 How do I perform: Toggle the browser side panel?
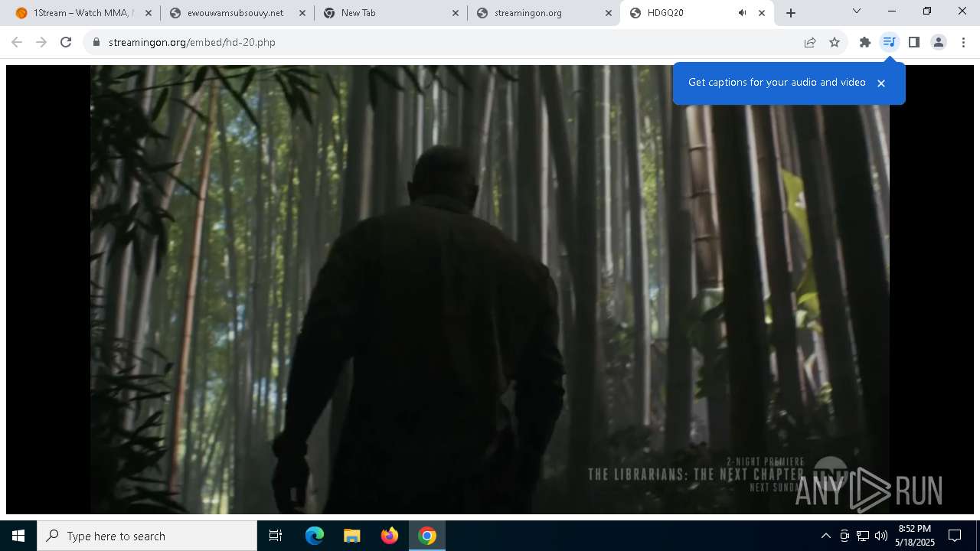tap(914, 42)
